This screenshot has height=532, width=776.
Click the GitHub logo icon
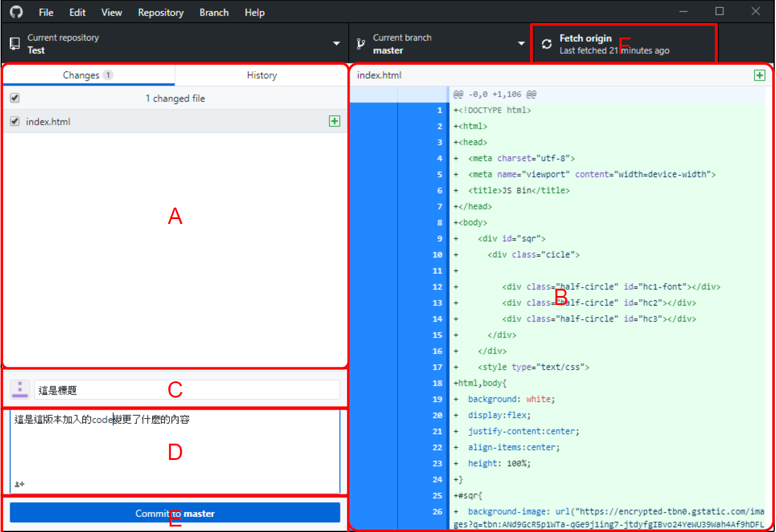click(16, 12)
